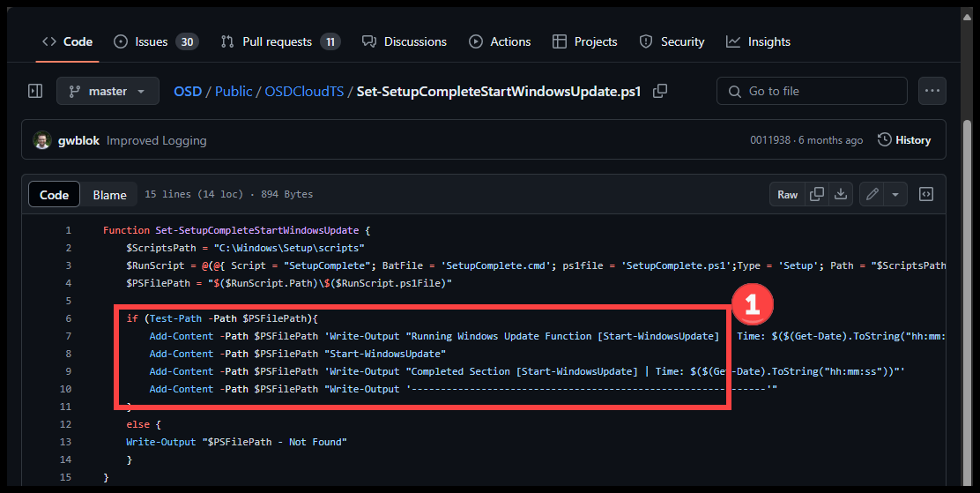The height and width of the screenshot is (493, 980).
Task: View file History
Action: coord(904,140)
